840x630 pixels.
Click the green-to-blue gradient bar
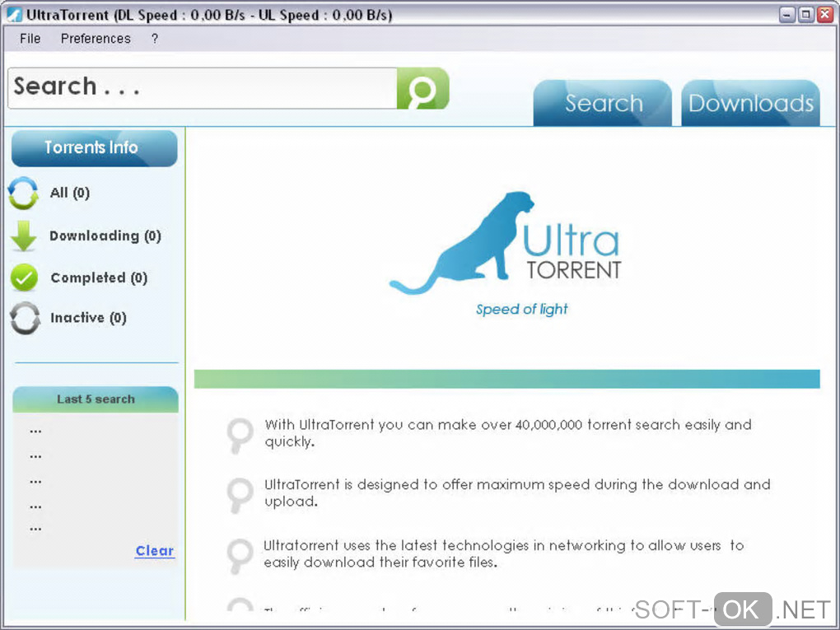point(506,379)
